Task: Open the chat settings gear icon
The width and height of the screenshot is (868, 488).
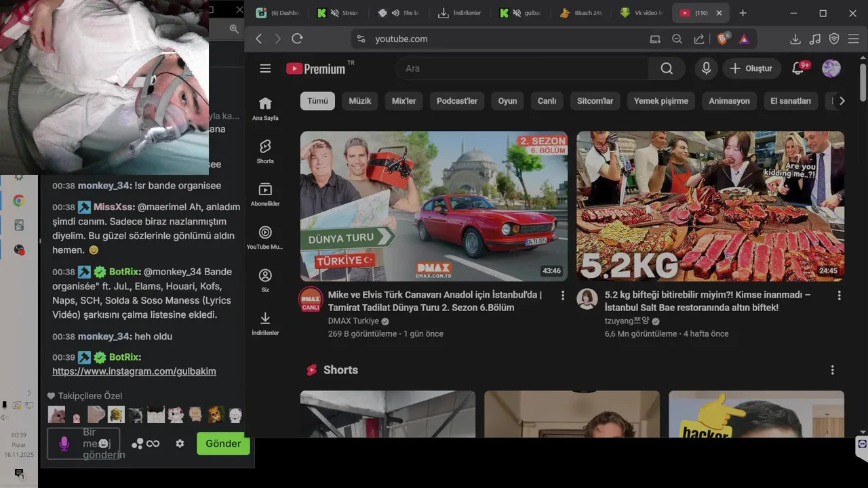Action: click(x=180, y=443)
